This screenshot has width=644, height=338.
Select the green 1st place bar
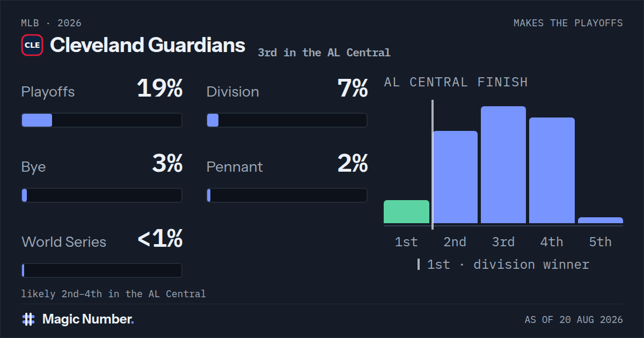tap(406, 211)
